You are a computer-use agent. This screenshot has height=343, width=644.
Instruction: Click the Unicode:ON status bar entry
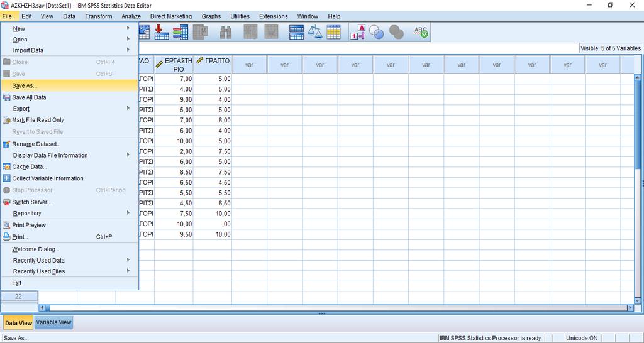click(581, 339)
